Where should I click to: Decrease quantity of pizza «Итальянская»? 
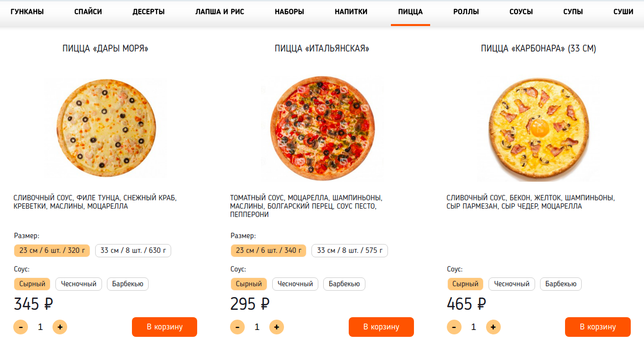tap(237, 327)
